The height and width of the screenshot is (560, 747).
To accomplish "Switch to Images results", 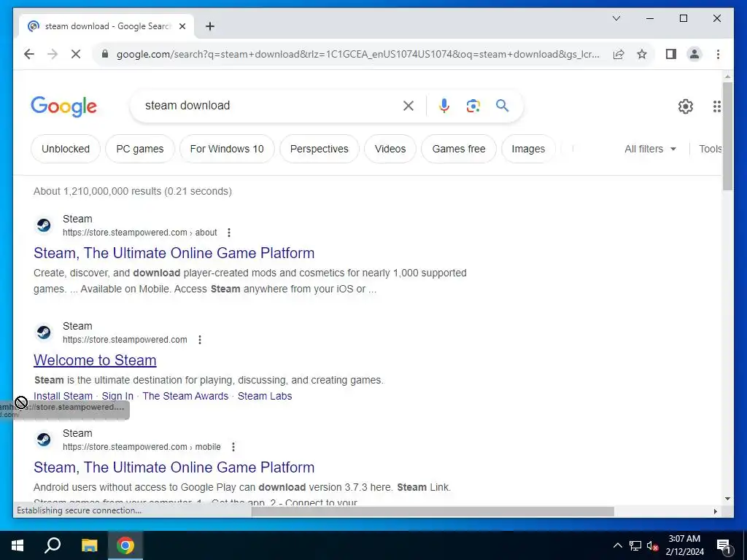I will click(x=528, y=149).
